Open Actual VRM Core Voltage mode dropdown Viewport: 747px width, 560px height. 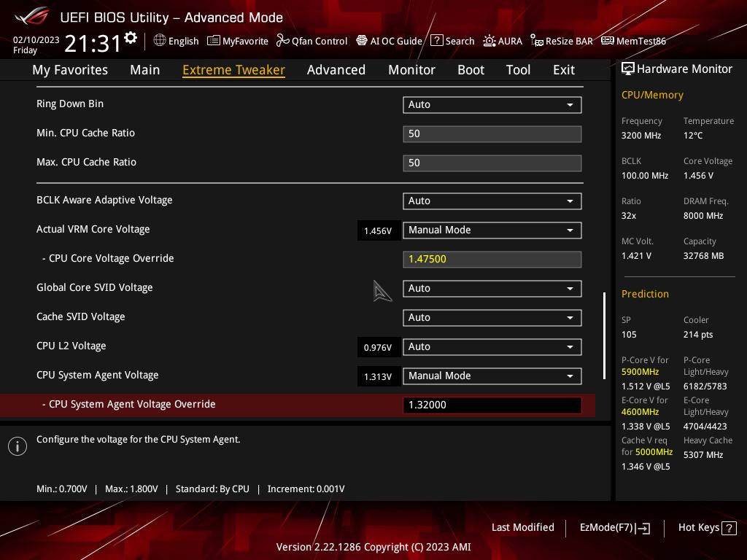[492, 230]
